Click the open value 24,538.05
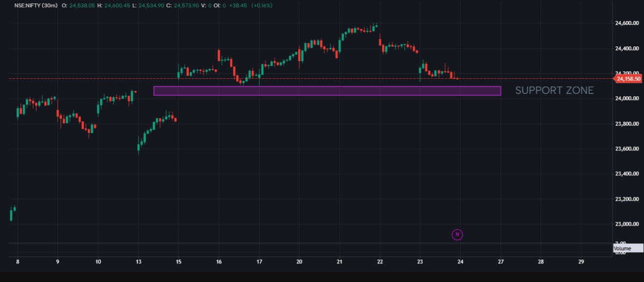 [x=82, y=5]
